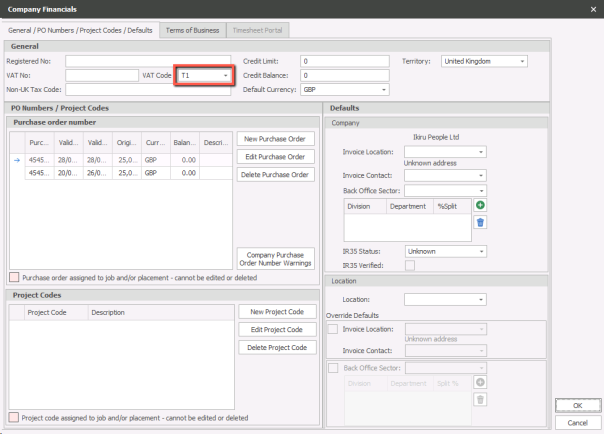The height and width of the screenshot is (434, 604).
Task: Enable the override Invoice Location checkbox
Action: click(333, 329)
